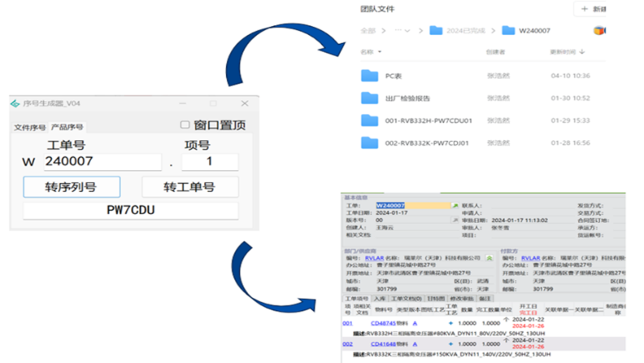Open folder 002-RVB332K-PW7CDJ01

tap(427, 143)
